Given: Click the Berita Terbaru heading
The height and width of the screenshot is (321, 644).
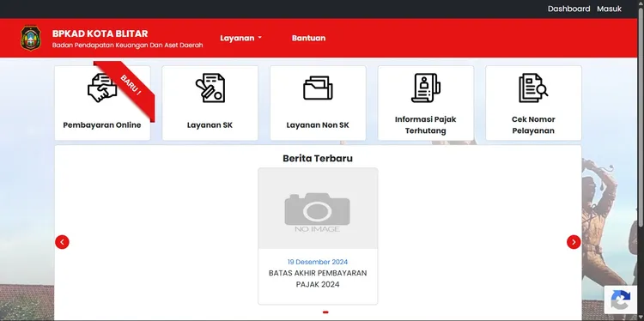Looking at the screenshot, I should coord(318,159).
